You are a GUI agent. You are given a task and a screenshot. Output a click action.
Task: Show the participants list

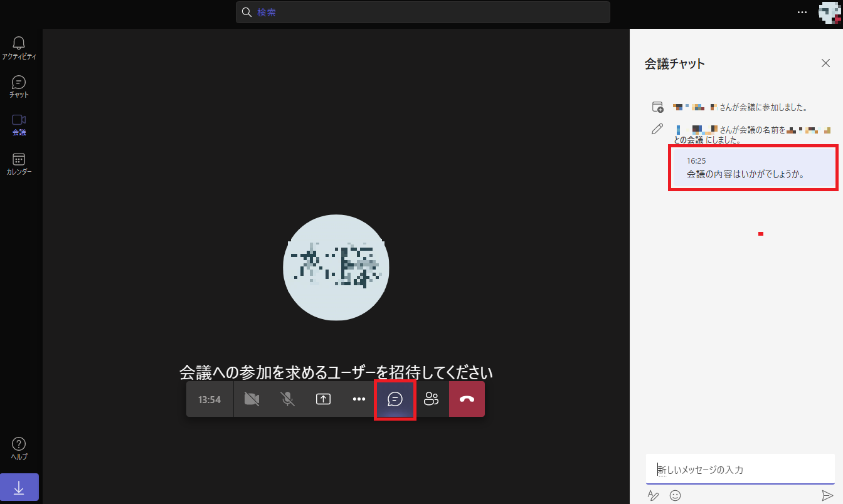coord(431,399)
